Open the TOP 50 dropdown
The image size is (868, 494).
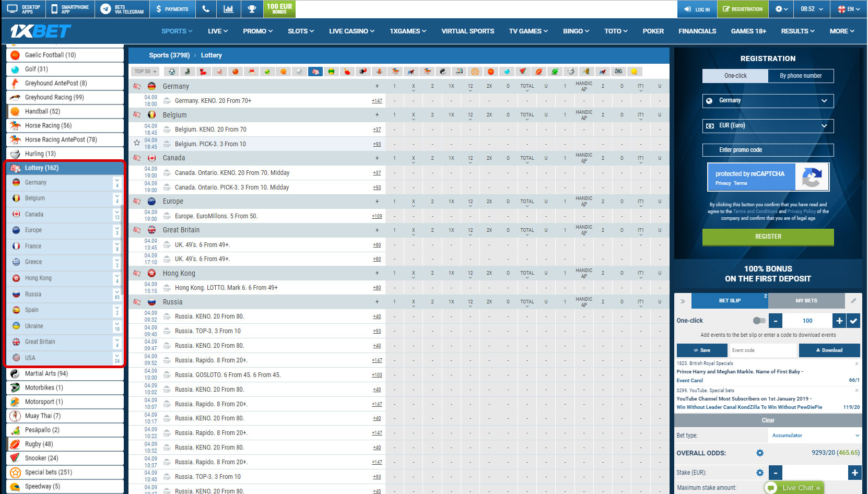click(145, 72)
